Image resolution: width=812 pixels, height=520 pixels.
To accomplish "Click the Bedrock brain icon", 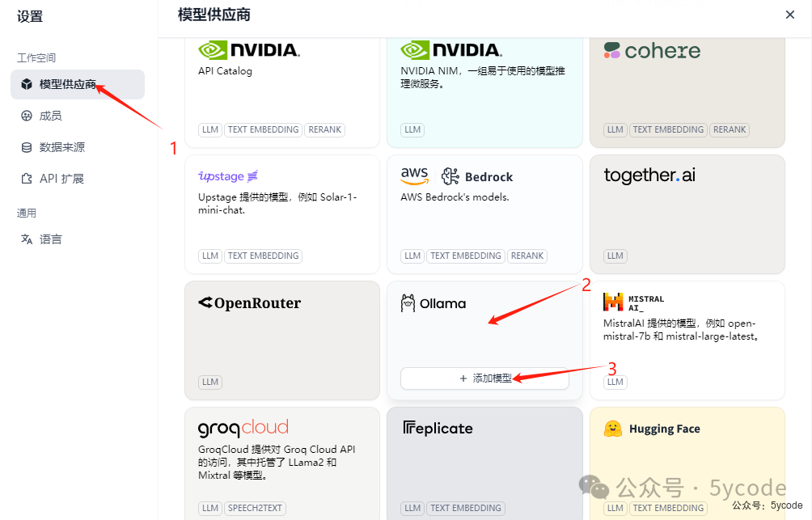I will tap(450, 176).
